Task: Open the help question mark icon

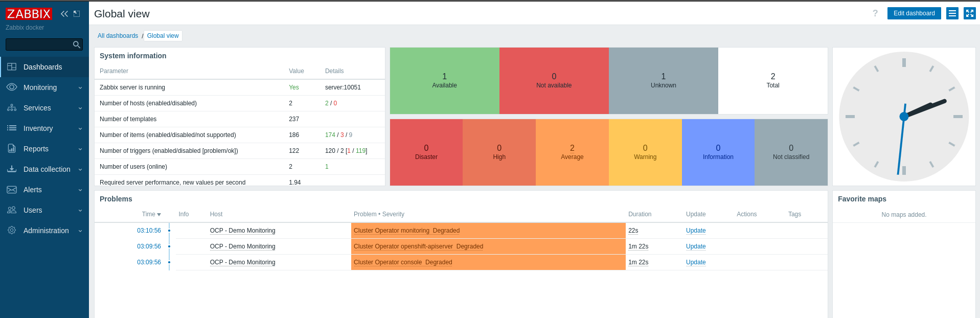Action: (x=875, y=13)
